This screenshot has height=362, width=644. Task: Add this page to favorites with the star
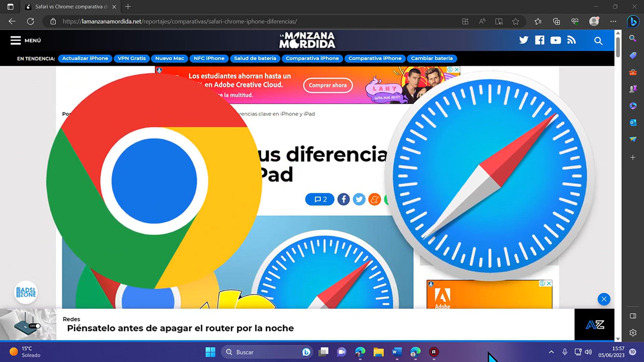tap(516, 21)
